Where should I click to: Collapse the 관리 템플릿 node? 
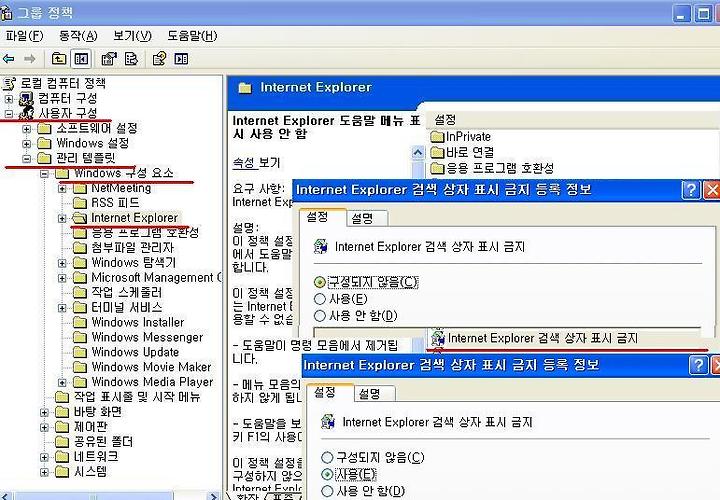pos(27,158)
